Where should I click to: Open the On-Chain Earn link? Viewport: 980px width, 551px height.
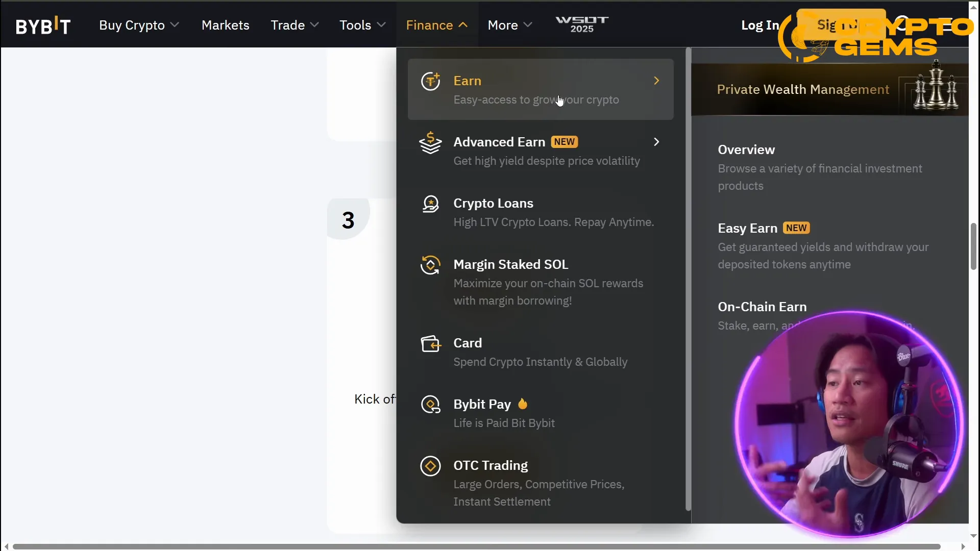(x=762, y=307)
